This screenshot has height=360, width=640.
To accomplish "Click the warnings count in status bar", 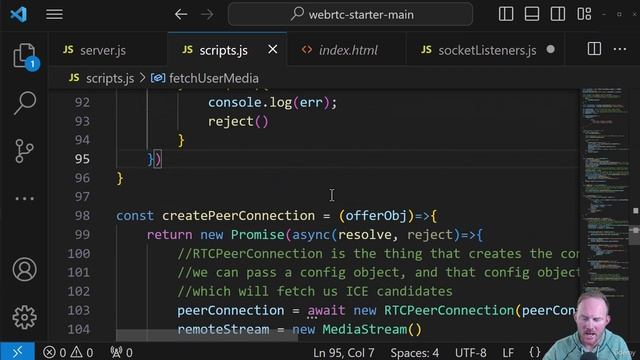I will 82,352.
